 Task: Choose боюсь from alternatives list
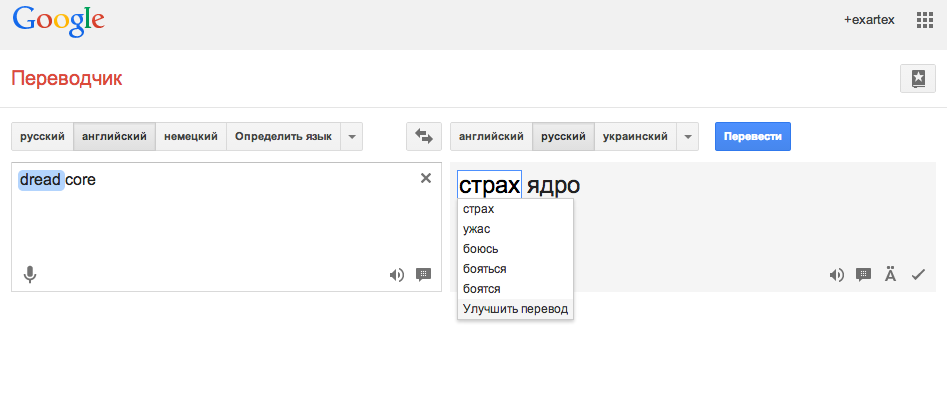click(x=515, y=249)
